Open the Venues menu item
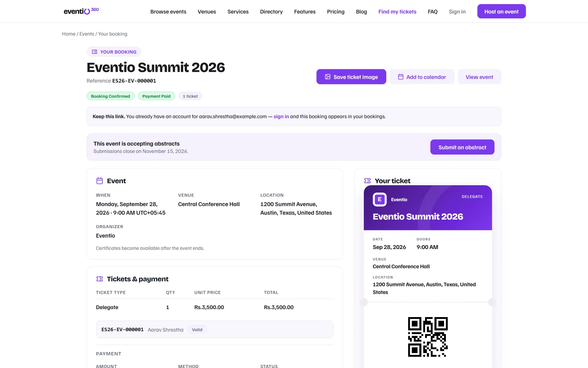This screenshot has height=368, width=588. pos(207,12)
